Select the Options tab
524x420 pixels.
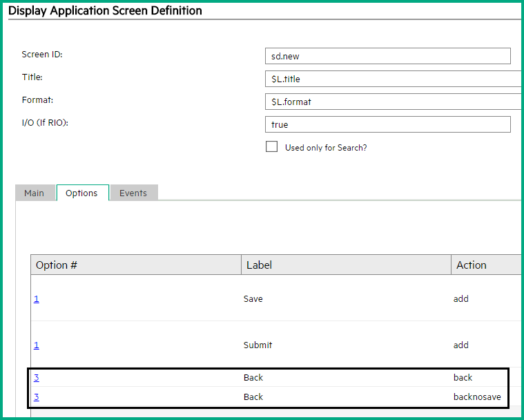click(81, 193)
